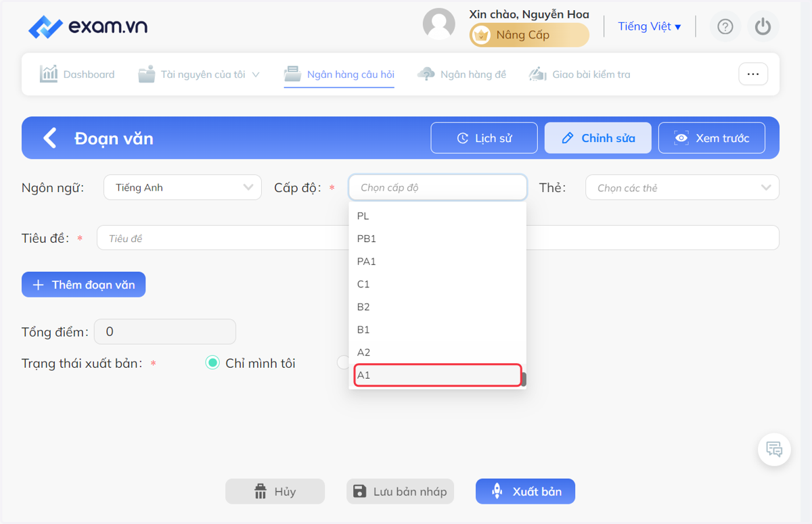This screenshot has height=524, width=812.
Task: Select level PA1 from the dropdown
Action: click(437, 262)
